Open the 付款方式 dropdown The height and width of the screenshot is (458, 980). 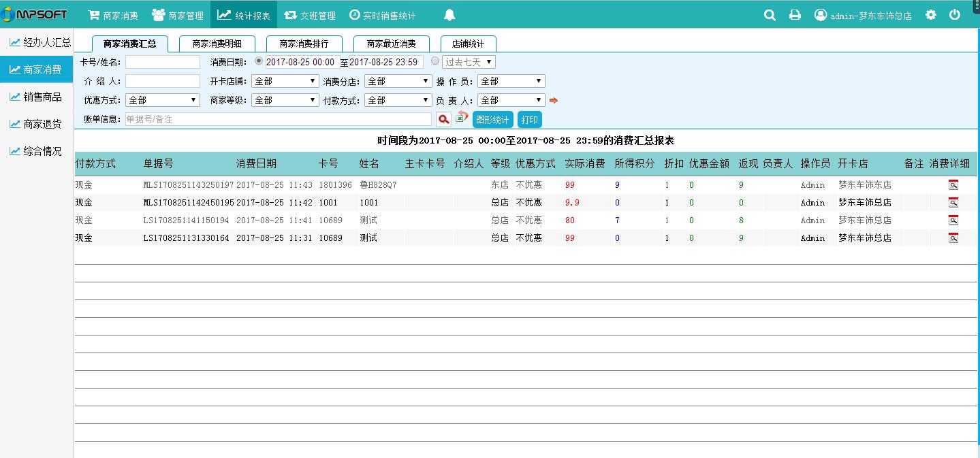[x=398, y=100]
